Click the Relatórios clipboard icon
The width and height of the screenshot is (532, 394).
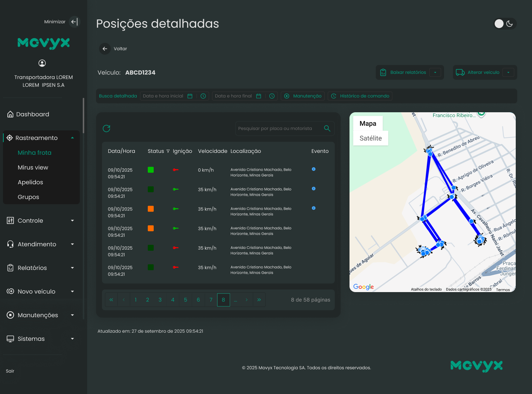(x=10, y=268)
